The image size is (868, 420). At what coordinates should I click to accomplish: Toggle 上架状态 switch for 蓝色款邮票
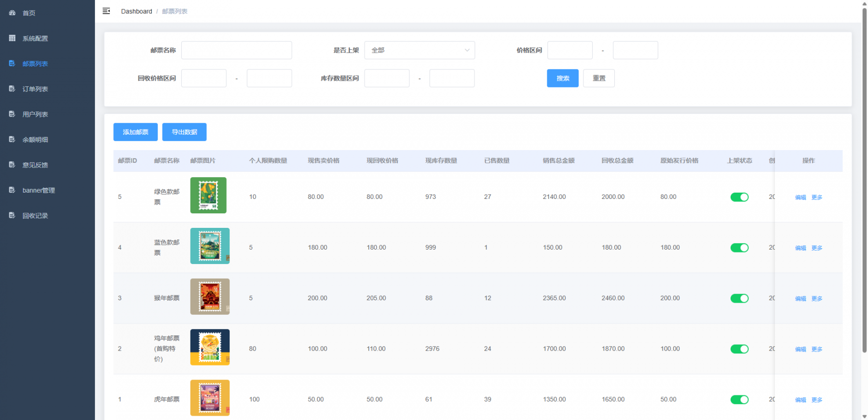tap(739, 248)
